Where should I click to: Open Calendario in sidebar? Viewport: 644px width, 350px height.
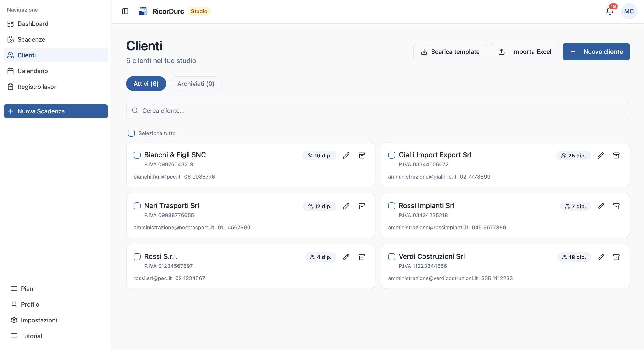pyautogui.click(x=56, y=71)
